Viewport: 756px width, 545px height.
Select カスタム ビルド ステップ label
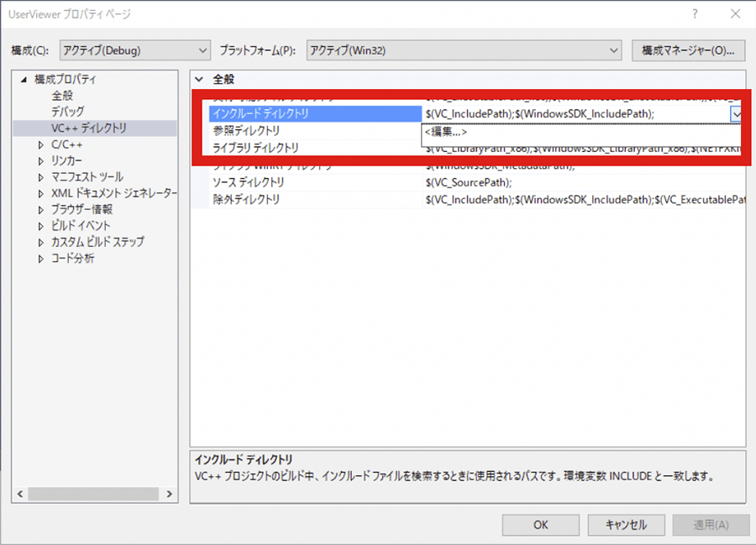click(97, 242)
